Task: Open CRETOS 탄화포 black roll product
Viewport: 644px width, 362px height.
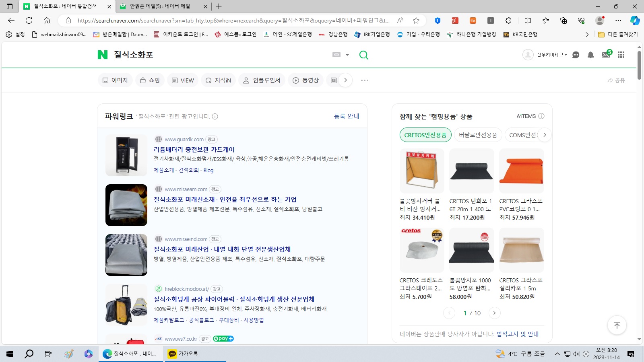Action: 472,171
